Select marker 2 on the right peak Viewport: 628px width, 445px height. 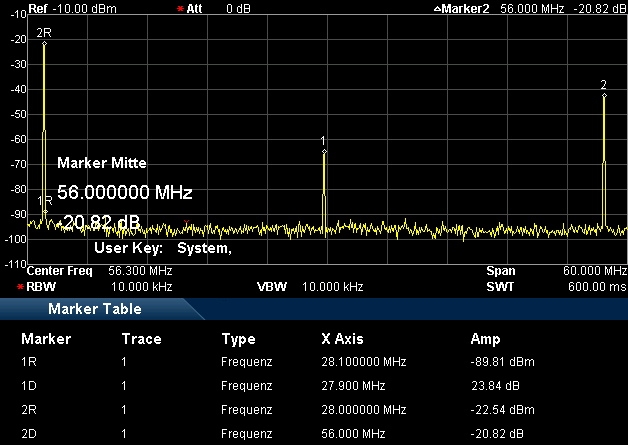tap(604, 85)
